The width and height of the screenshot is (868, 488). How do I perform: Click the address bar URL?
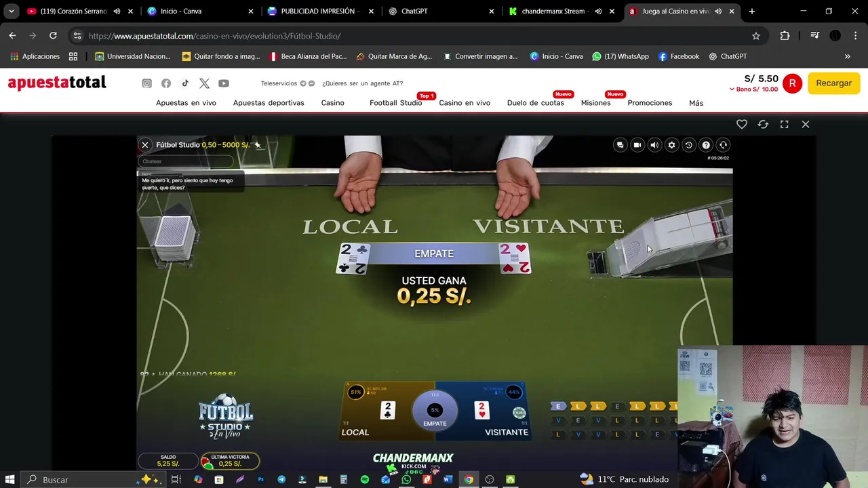point(214,36)
